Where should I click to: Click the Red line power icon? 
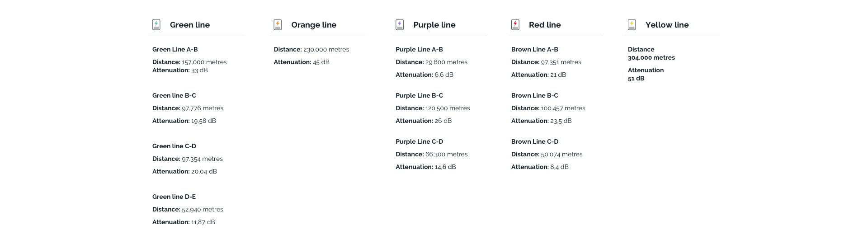(x=515, y=25)
